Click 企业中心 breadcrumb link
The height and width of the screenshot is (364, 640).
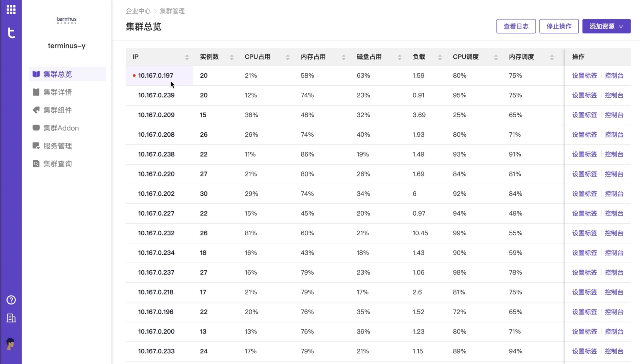pos(138,11)
